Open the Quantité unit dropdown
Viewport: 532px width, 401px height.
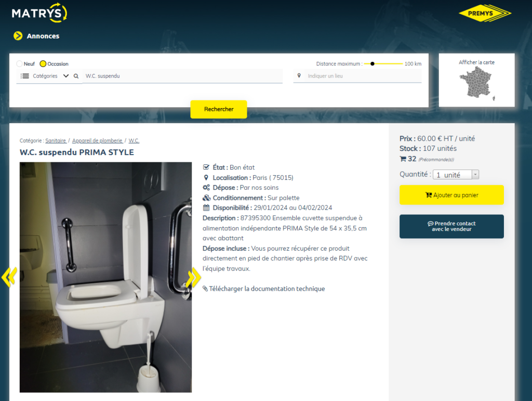[x=456, y=175]
